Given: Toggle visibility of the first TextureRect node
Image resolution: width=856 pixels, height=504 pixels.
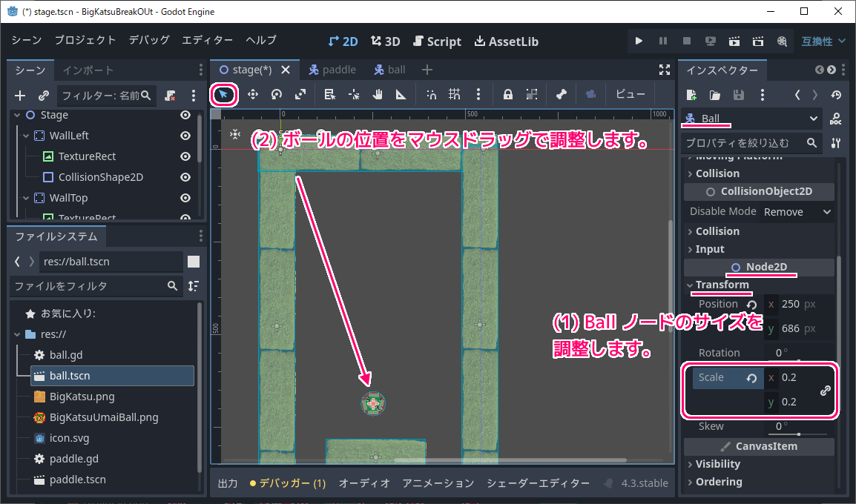Looking at the screenshot, I should coord(185,156).
